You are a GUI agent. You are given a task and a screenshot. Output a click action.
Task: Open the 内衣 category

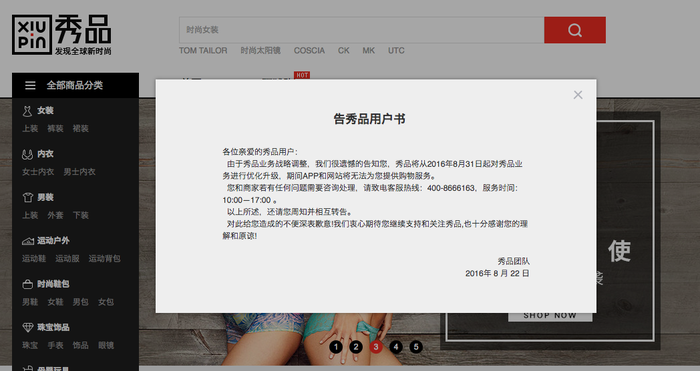[x=46, y=154]
